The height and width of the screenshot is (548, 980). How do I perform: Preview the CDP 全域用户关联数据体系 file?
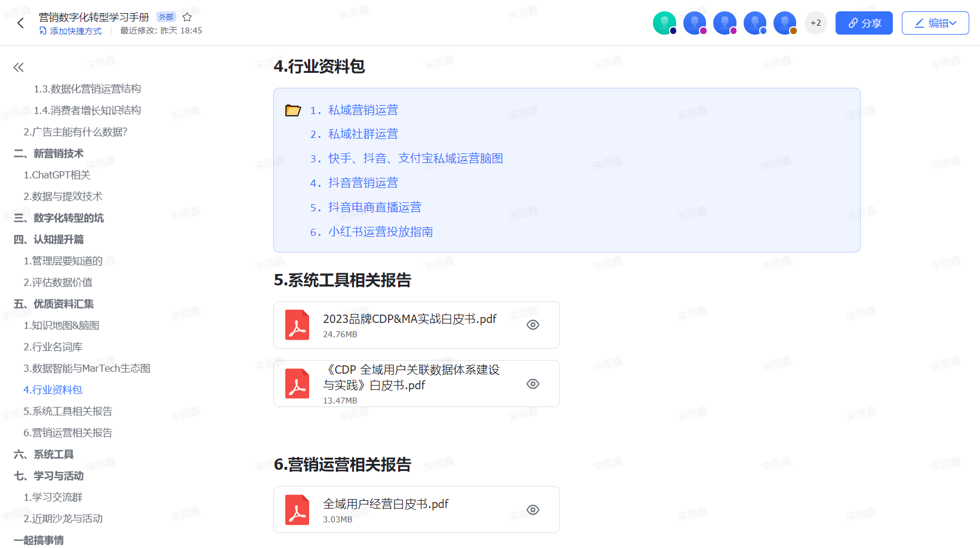coord(533,384)
